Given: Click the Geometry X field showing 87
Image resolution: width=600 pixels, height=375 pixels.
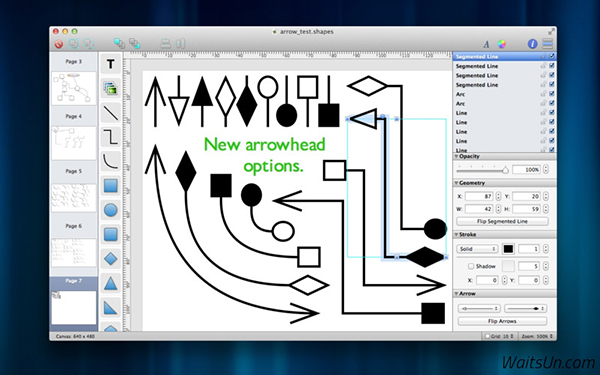Looking at the screenshot, I should pyautogui.click(x=479, y=197).
